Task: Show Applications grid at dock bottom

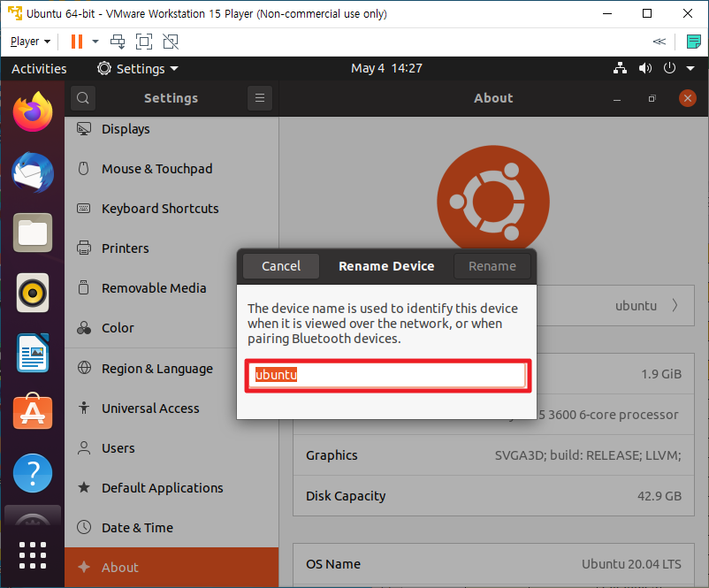Action: [33, 555]
